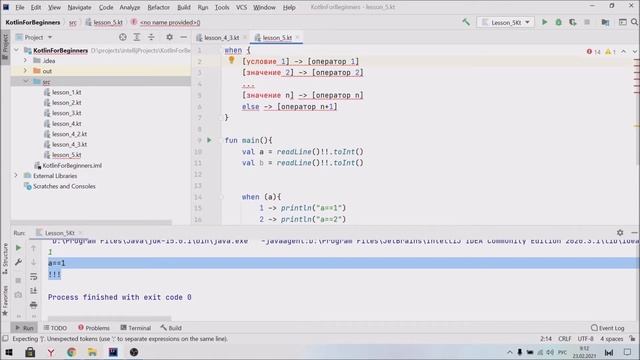This screenshot has width=640, height=360.
Task: Click Project panel horizontal scrollbar
Action: (91, 223)
